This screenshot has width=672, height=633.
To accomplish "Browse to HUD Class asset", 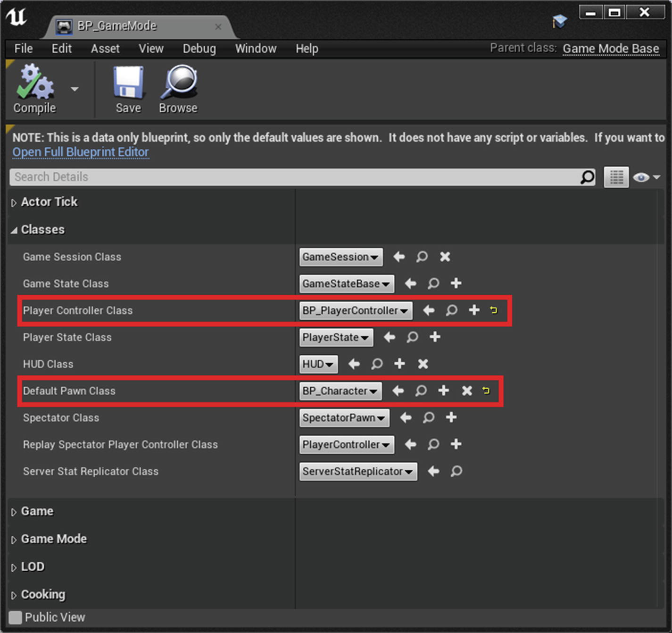I will coord(376,364).
